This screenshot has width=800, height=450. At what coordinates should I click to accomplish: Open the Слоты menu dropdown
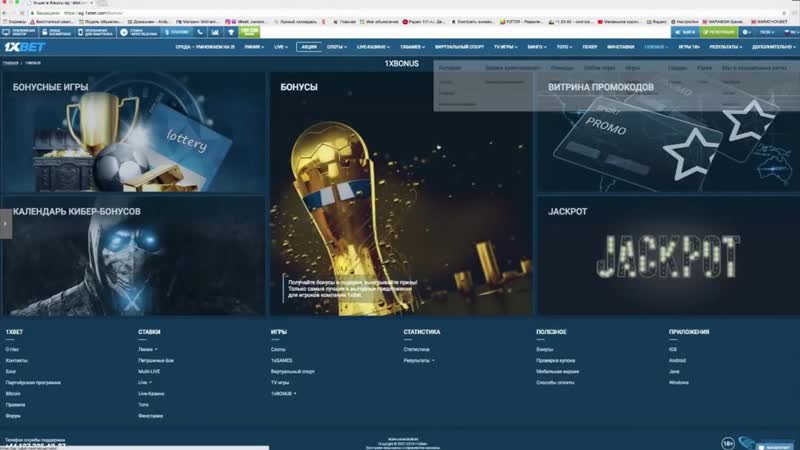[336, 47]
